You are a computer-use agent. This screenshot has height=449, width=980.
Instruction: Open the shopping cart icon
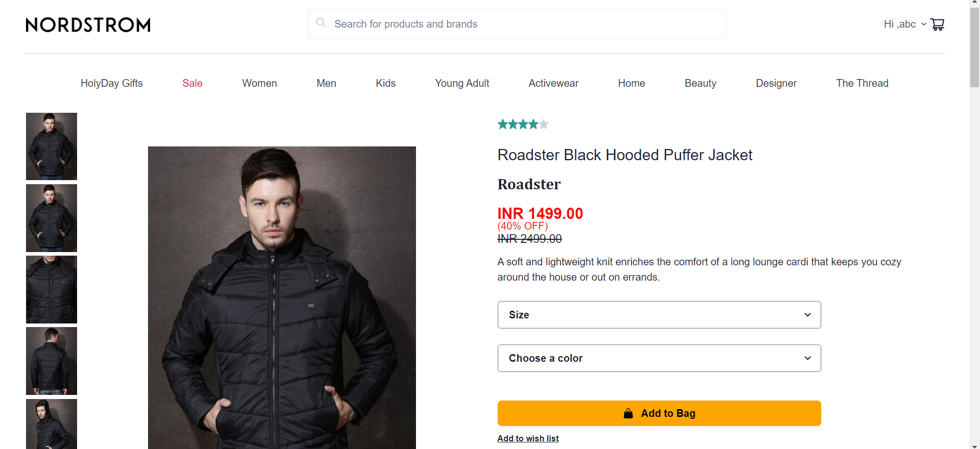(x=937, y=24)
